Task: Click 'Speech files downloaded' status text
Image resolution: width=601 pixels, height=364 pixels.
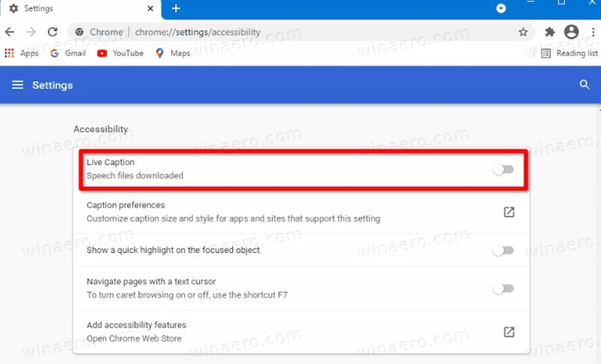Action: (135, 176)
